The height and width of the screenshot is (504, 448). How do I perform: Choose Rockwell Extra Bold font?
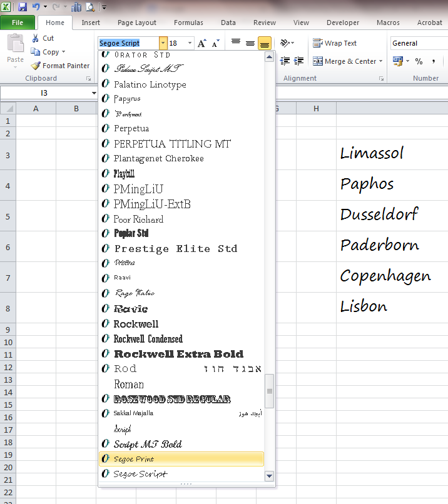[181, 354]
